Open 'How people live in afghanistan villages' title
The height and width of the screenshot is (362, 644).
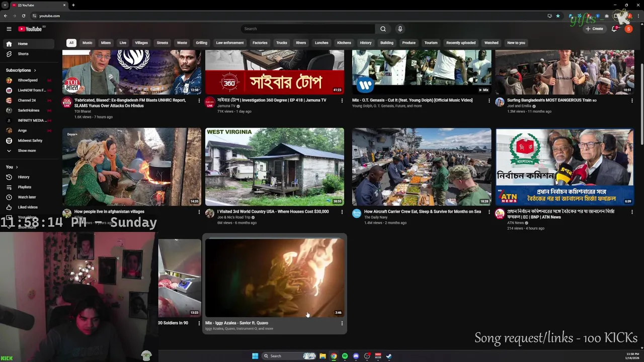click(x=109, y=212)
